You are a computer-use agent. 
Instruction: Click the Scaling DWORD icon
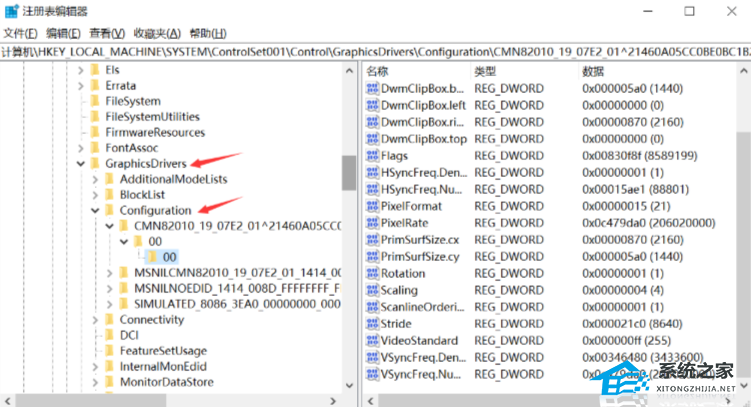point(372,290)
